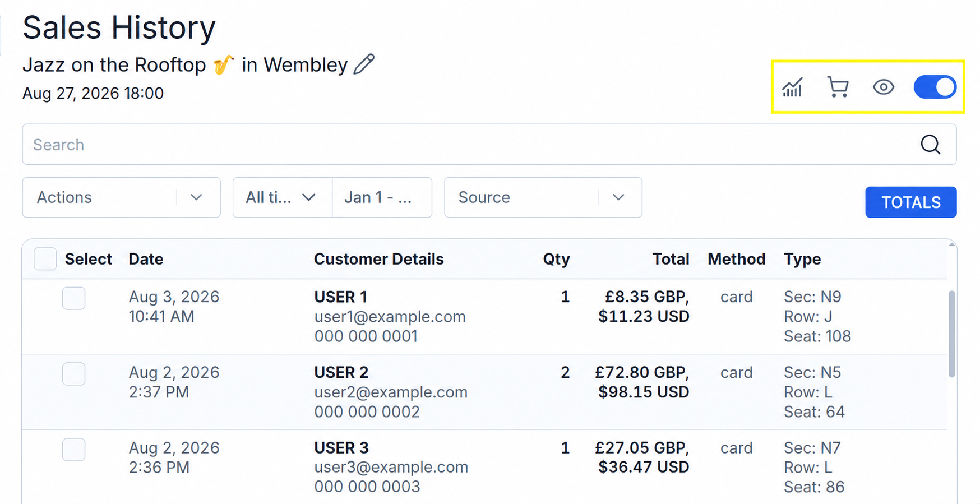Edit event name with pencil icon
980x504 pixels.
point(364,64)
